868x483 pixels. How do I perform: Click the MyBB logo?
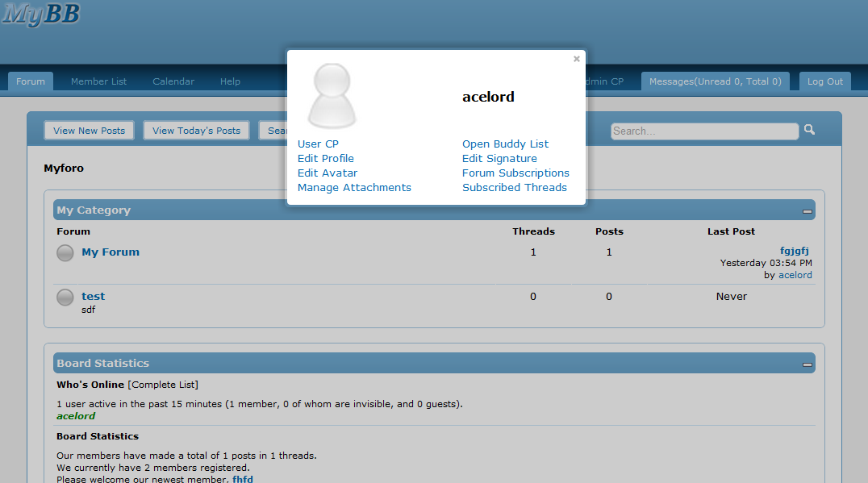tap(40, 15)
